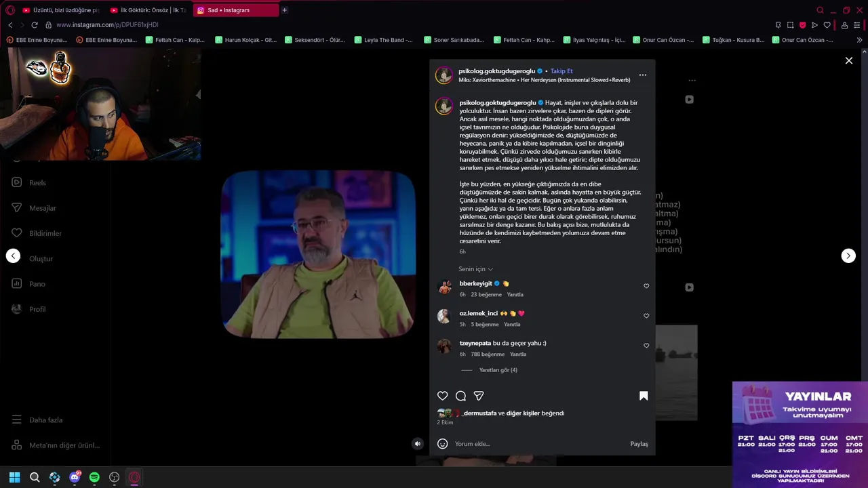
Task: Open the Opera main menu logo
Action: point(9,10)
